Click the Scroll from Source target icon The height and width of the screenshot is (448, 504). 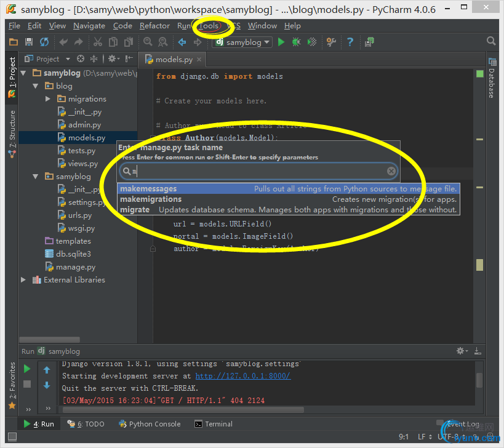(81, 59)
